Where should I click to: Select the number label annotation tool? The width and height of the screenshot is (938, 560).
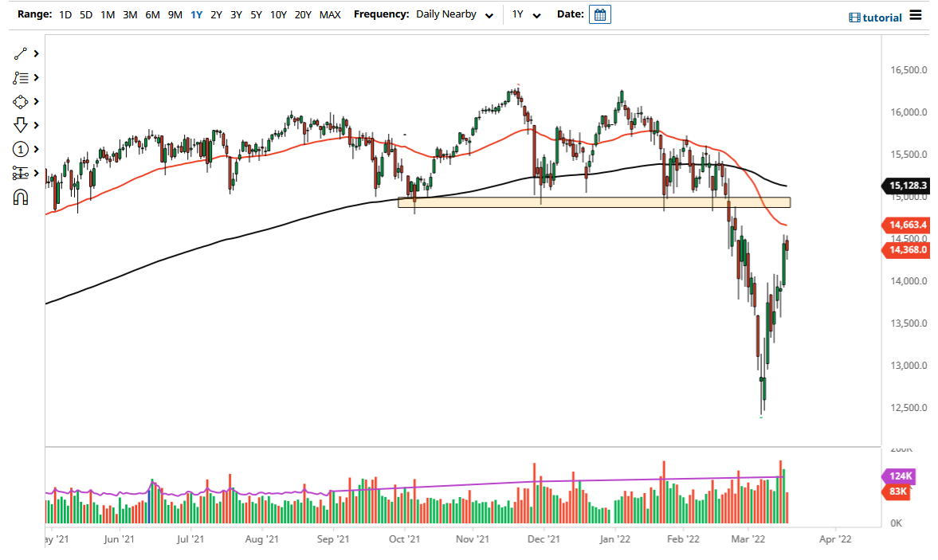[22, 149]
